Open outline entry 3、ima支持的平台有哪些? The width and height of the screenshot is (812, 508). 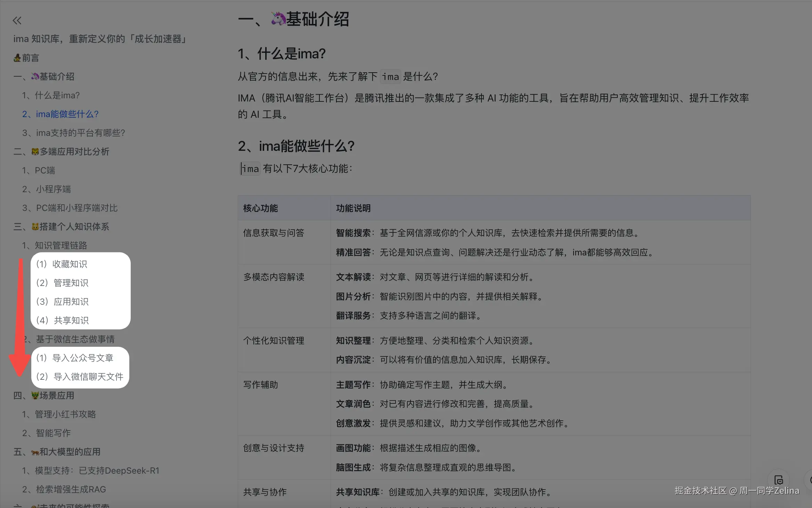[74, 133]
